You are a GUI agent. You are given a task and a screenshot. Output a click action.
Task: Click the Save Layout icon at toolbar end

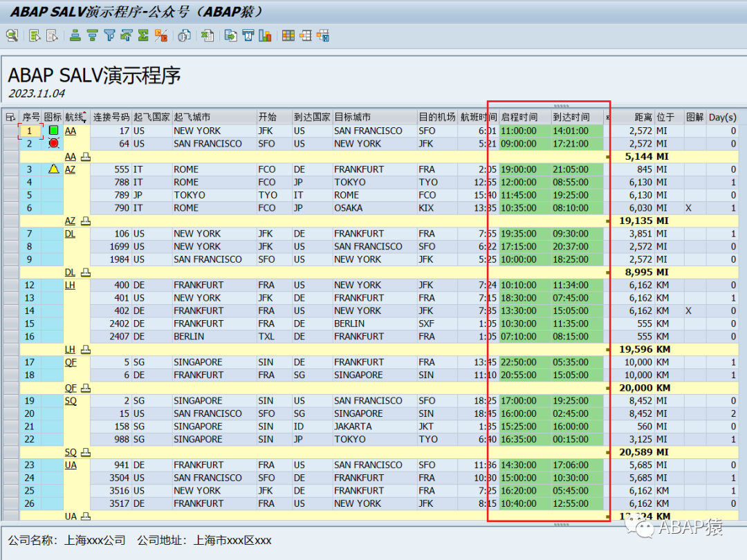coord(323,35)
